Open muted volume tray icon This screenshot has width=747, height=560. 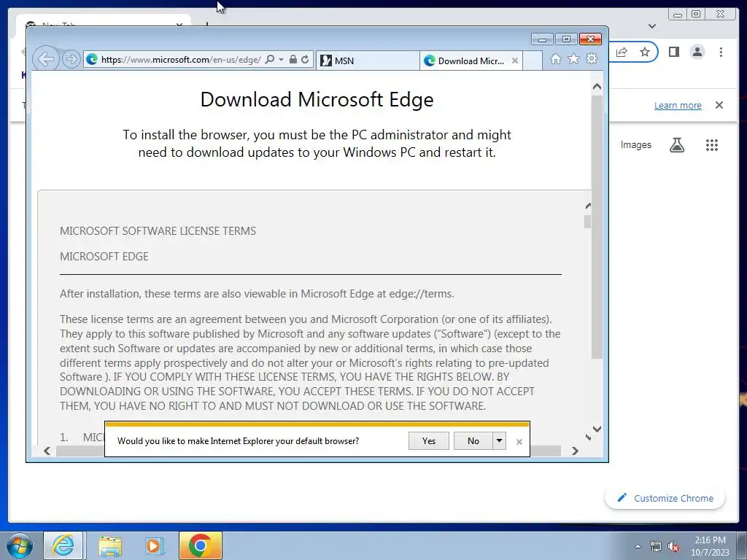(673, 546)
